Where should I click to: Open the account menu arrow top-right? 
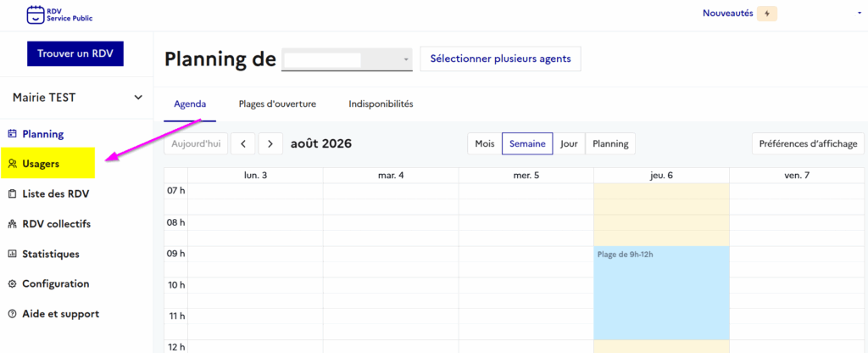pos(860,14)
